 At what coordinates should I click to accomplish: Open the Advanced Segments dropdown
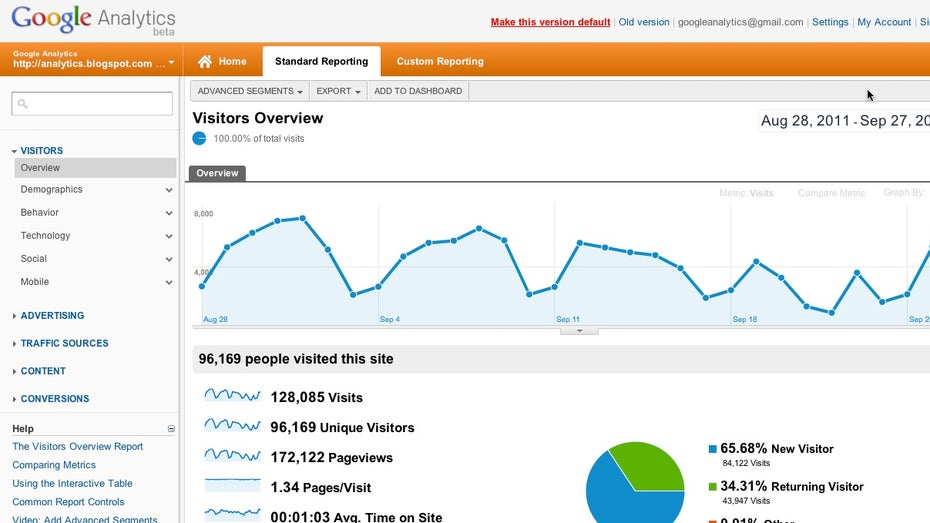[250, 91]
